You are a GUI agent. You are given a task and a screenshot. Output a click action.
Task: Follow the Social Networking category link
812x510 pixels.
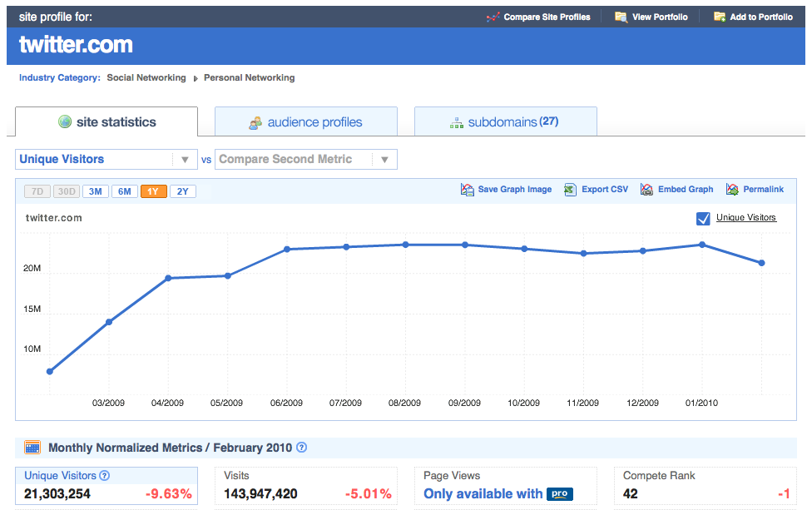click(146, 78)
